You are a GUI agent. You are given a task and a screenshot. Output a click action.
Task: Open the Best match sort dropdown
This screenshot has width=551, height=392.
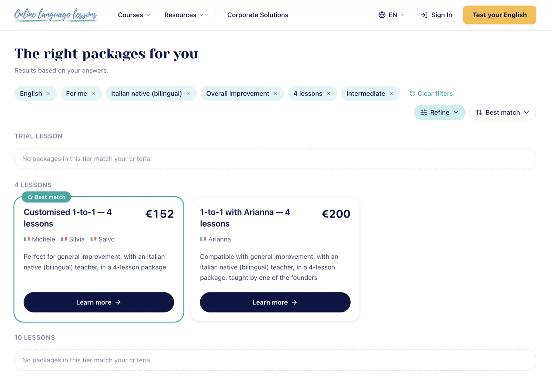(x=502, y=113)
